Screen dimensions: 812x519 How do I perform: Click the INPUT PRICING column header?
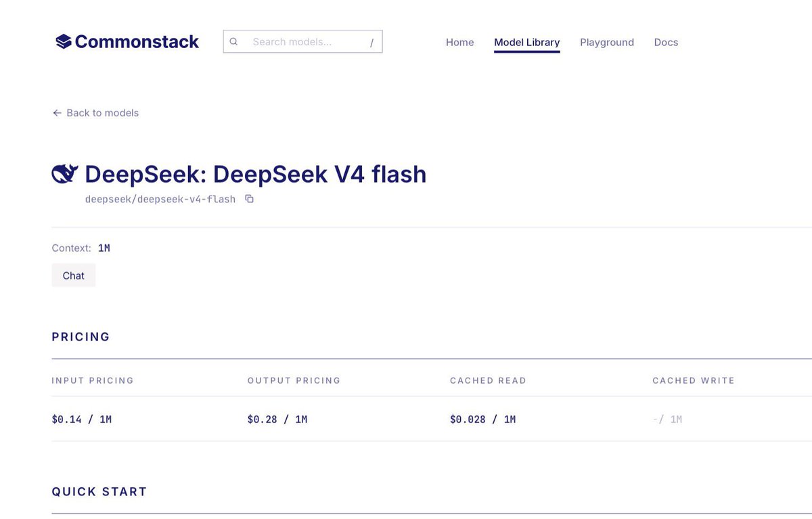(x=93, y=380)
